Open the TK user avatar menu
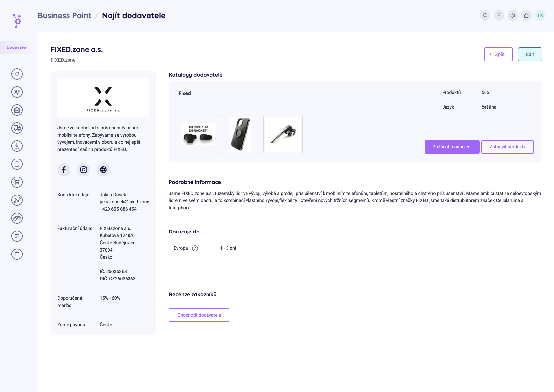Screen dimensions: 554x392 (x=540, y=15)
